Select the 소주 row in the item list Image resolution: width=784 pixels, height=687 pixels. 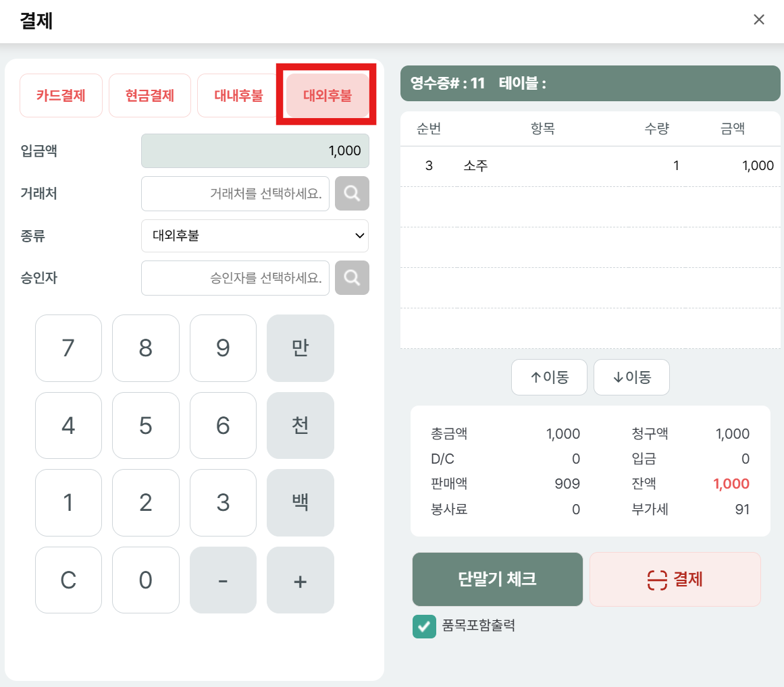pos(586,166)
